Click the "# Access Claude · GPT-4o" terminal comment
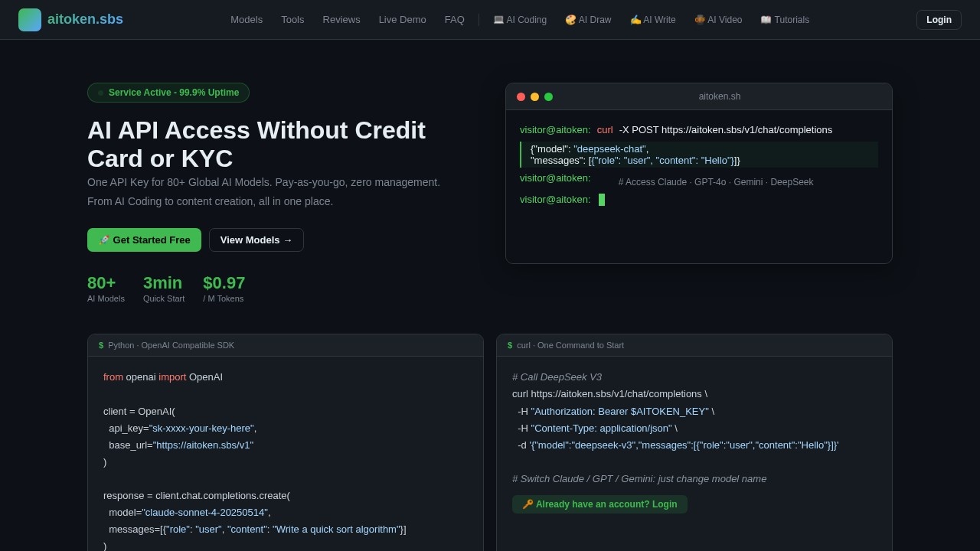The image size is (980, 551). click(x=716, y=182)
